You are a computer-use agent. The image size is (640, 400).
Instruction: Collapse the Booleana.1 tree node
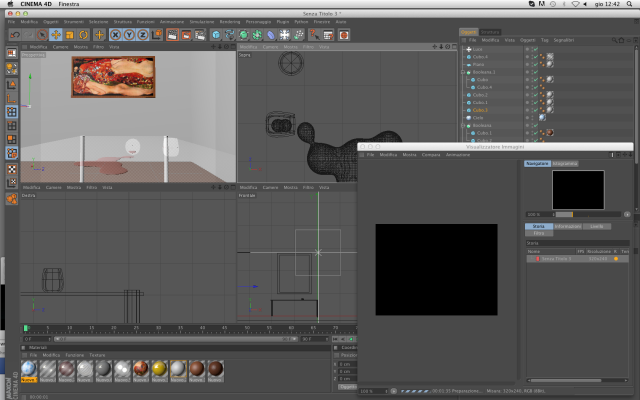tap(463, 72)
